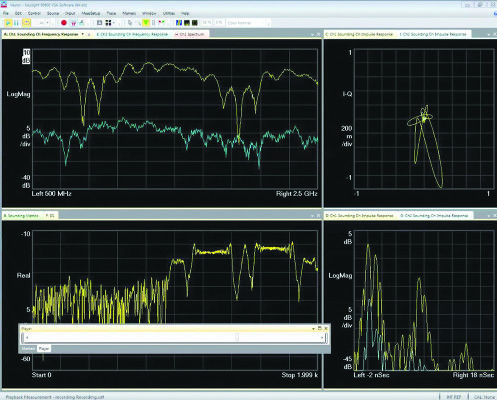Click the dark green display preset icon
The width and height of the screenshot is (497, 400).
tap(195, 23)
